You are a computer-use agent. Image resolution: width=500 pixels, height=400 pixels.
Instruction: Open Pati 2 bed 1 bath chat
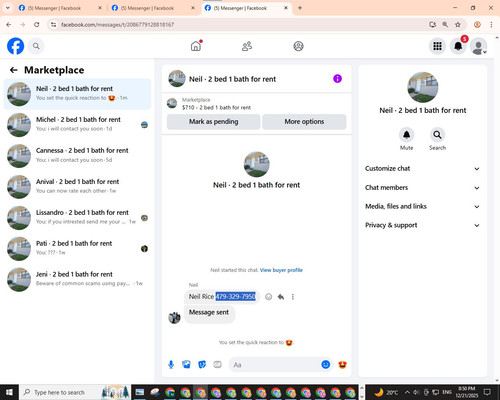point(77,248)
